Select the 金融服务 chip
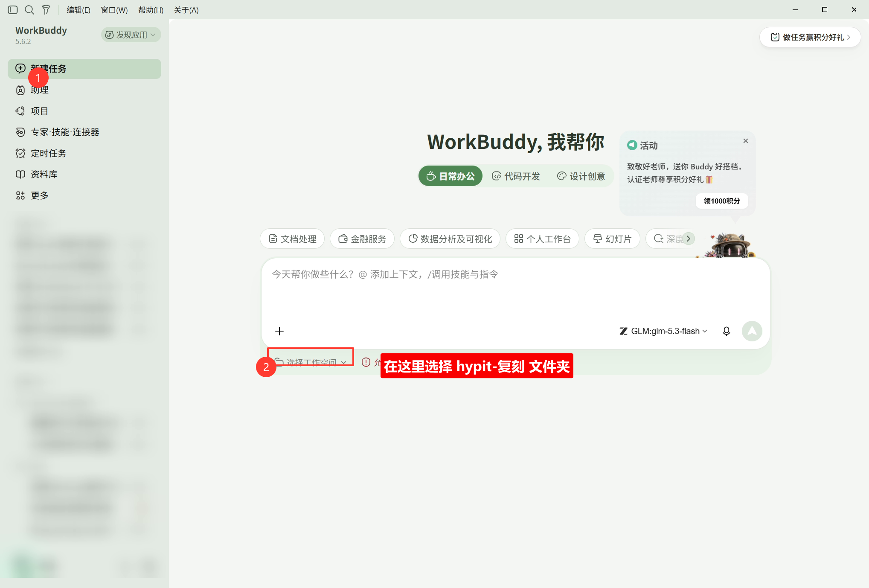The image size is (869, 588). tap(362, 239)
